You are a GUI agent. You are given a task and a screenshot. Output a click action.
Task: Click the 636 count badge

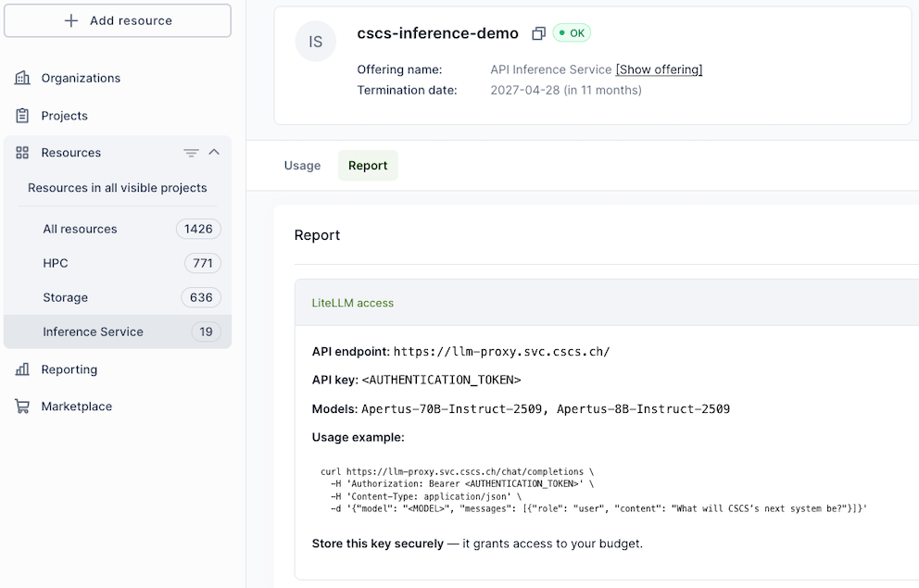click(201, 297)
